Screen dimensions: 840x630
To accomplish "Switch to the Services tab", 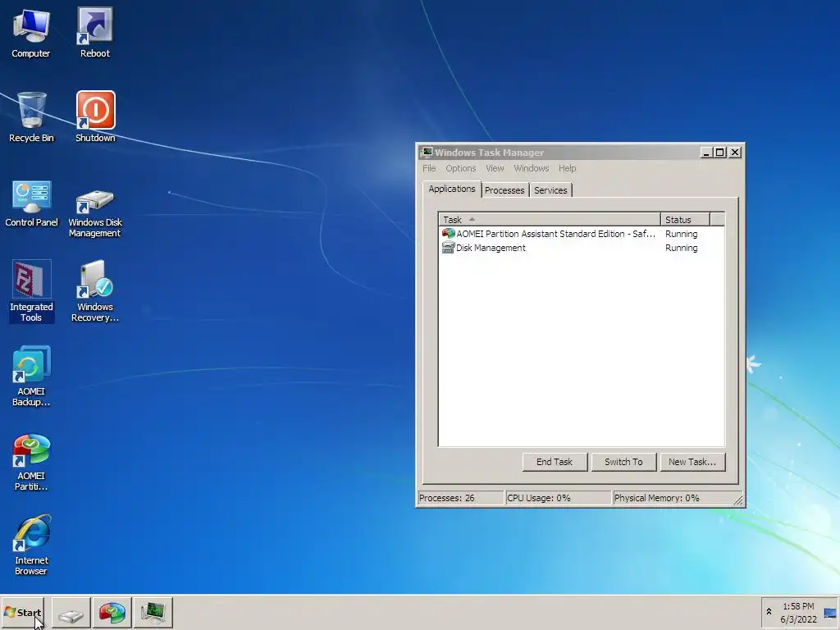I will pyautogui.click(x=550, y=190).
